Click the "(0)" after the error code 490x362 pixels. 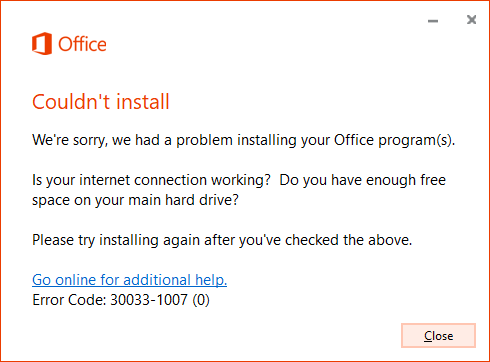(x=201, y=300)
